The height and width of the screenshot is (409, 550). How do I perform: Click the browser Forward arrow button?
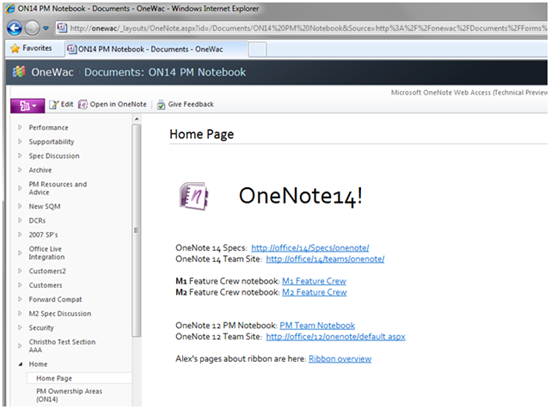tap(32, 28)
